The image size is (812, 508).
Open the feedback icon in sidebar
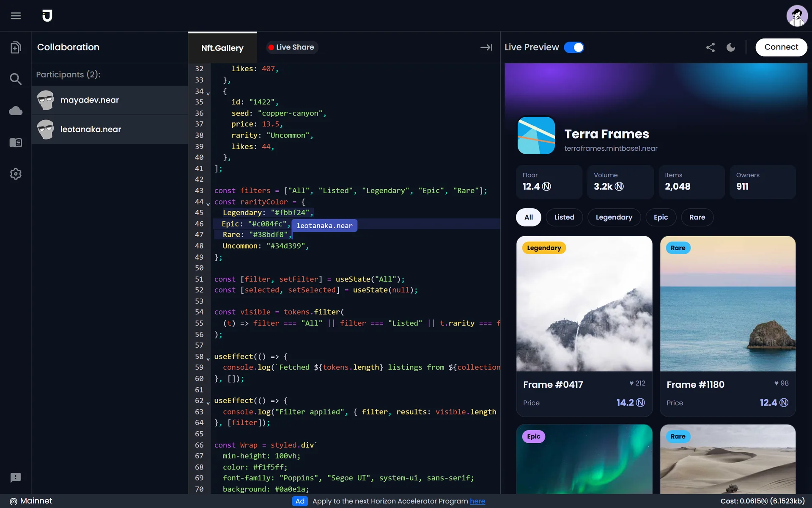coord(16,478)
